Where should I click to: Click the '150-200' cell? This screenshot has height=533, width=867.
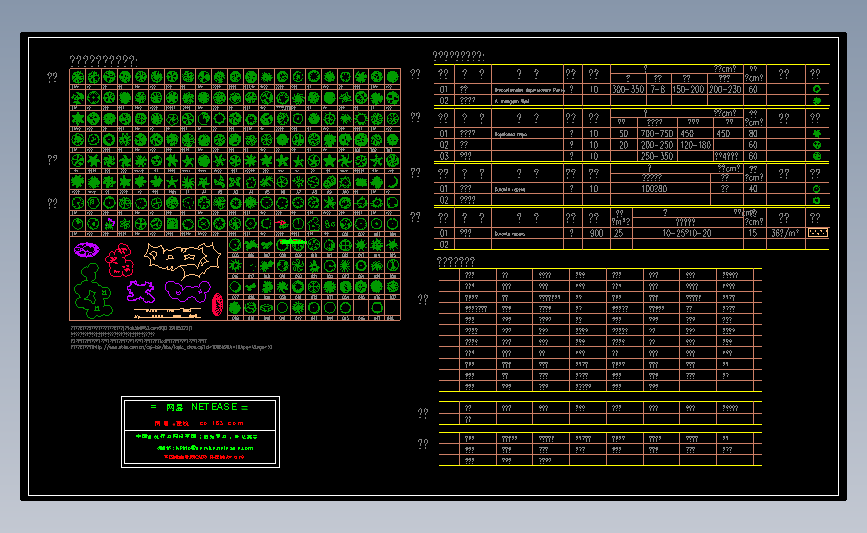click(688, 89)
